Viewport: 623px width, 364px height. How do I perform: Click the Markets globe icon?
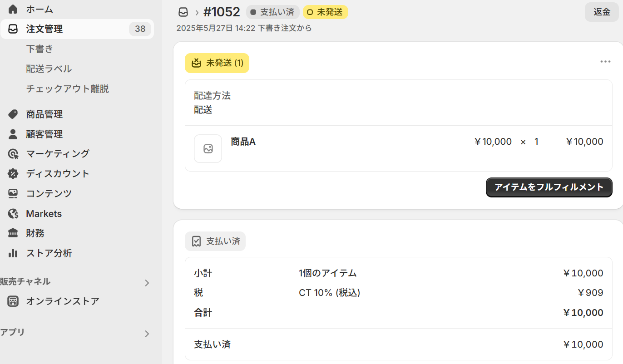(13, 214)
